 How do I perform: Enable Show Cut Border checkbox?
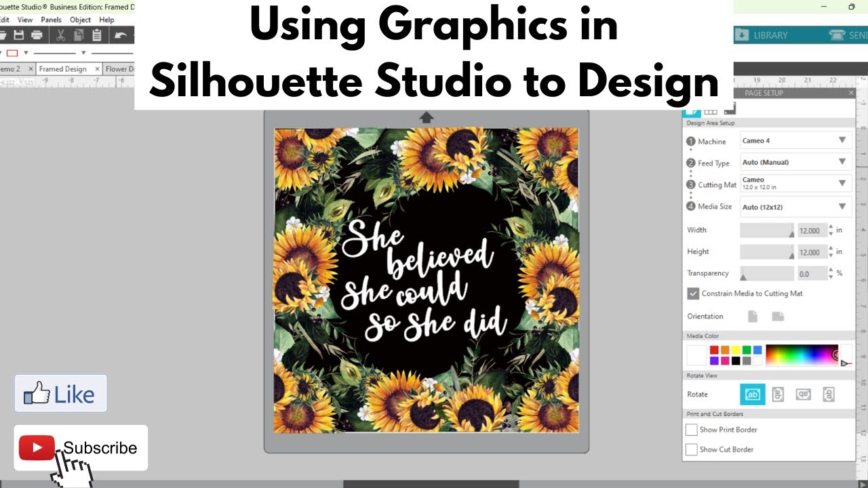coord(692,449)
